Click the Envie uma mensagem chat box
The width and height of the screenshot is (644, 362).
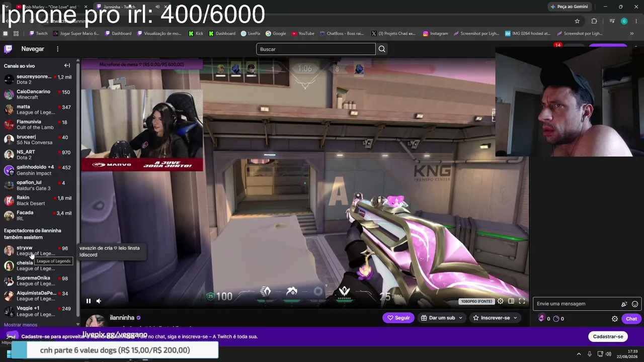tap(578, 304)
